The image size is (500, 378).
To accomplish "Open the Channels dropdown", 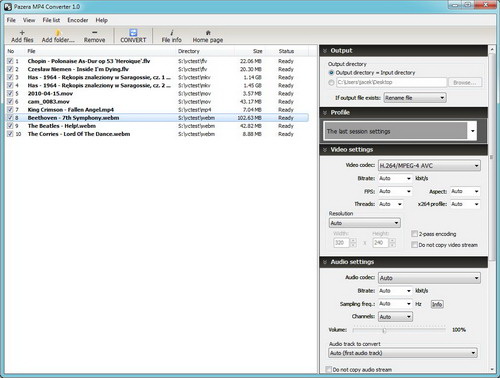I will tap(395, 317).
